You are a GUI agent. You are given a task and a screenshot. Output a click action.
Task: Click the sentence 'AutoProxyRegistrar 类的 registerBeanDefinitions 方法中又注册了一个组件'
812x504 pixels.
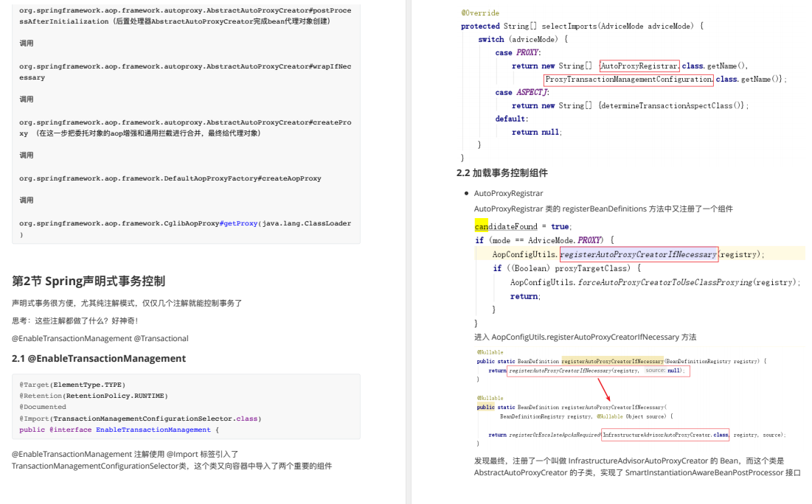(x=603, y=209)
